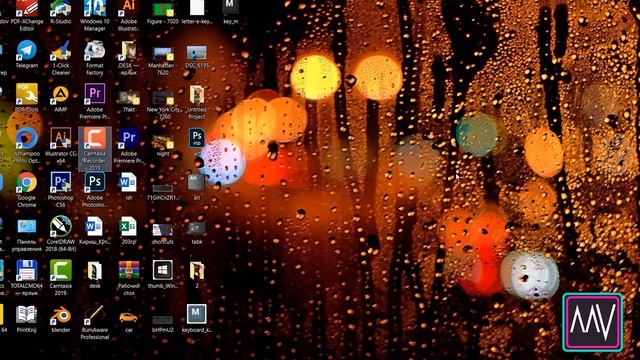Select the PSD file icon beside night

point(197,140)
